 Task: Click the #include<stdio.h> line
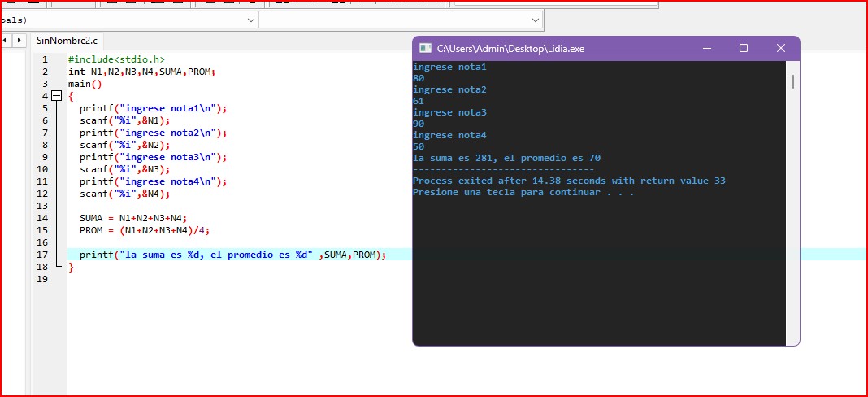click(x=116, y=59)
